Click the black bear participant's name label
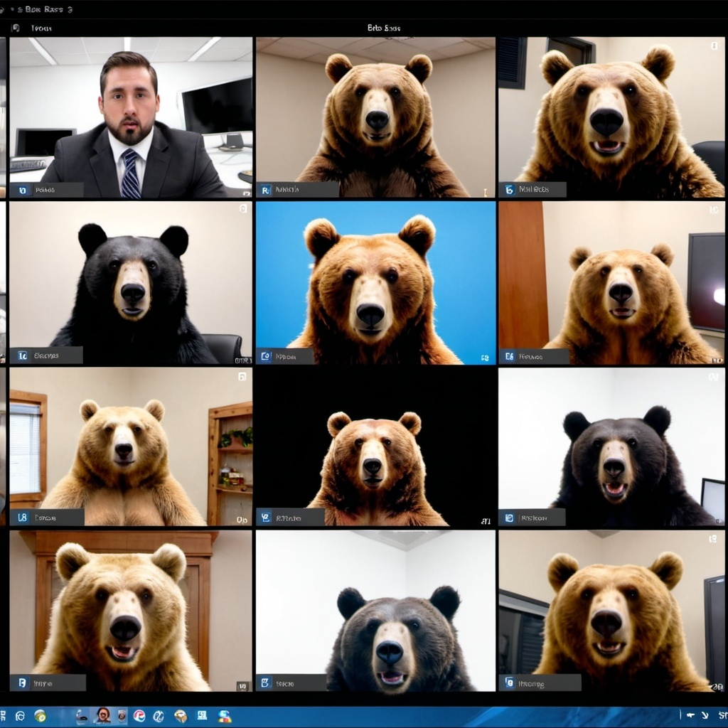This screenshot has height=728, width=728. pos(46,355)
